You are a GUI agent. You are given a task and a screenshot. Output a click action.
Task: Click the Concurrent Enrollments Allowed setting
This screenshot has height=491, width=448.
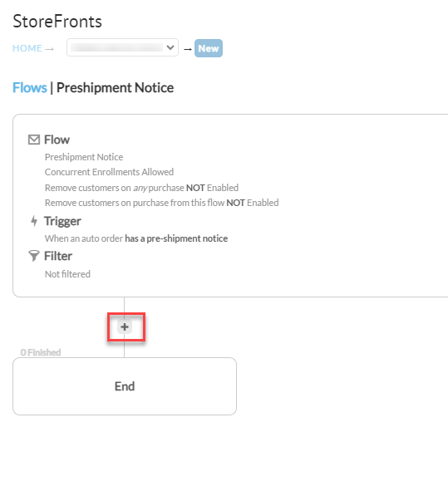109,172
